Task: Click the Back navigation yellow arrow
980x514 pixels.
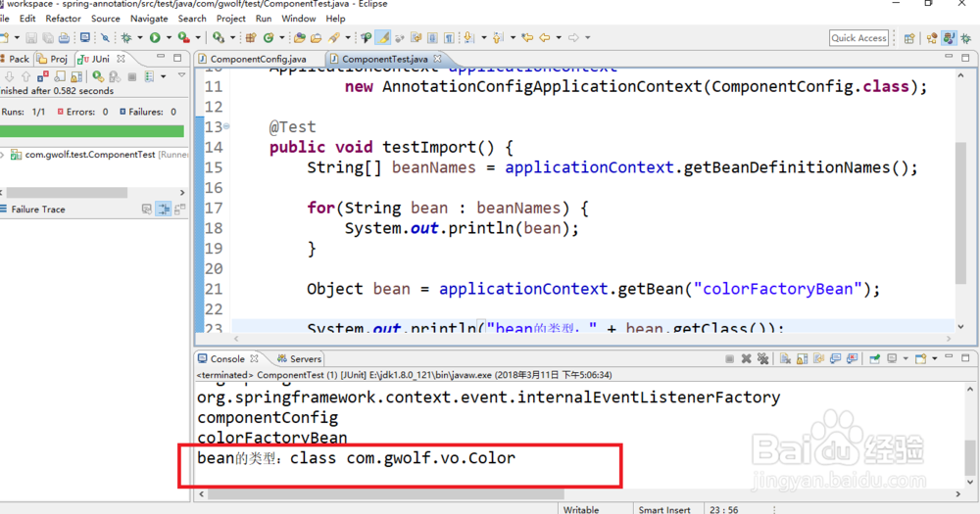Action: pyautogui.click(x=544, y=38)
